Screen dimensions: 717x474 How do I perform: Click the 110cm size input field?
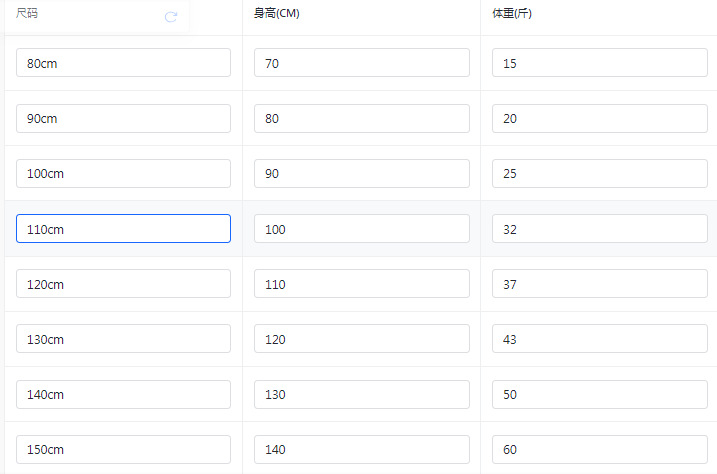(123, 229)
